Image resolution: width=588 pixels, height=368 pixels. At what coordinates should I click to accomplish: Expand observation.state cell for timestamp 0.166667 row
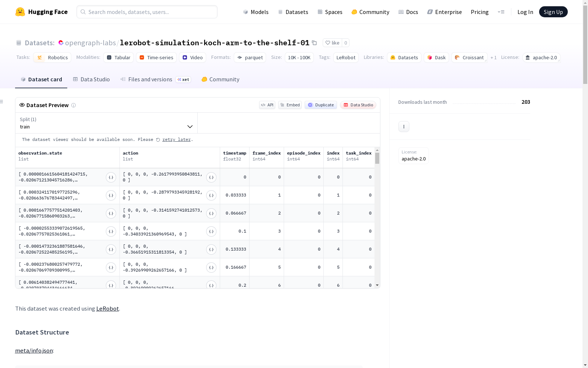[111, 268]
